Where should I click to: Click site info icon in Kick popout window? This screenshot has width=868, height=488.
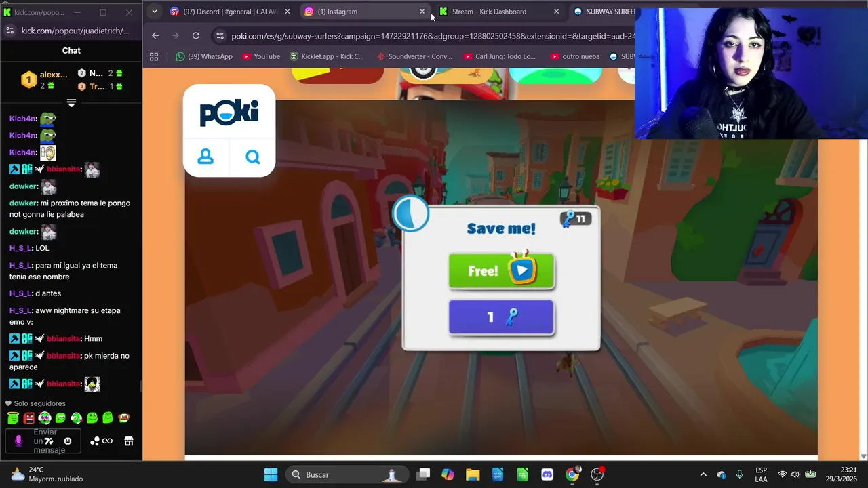click(x=9, y=30)
